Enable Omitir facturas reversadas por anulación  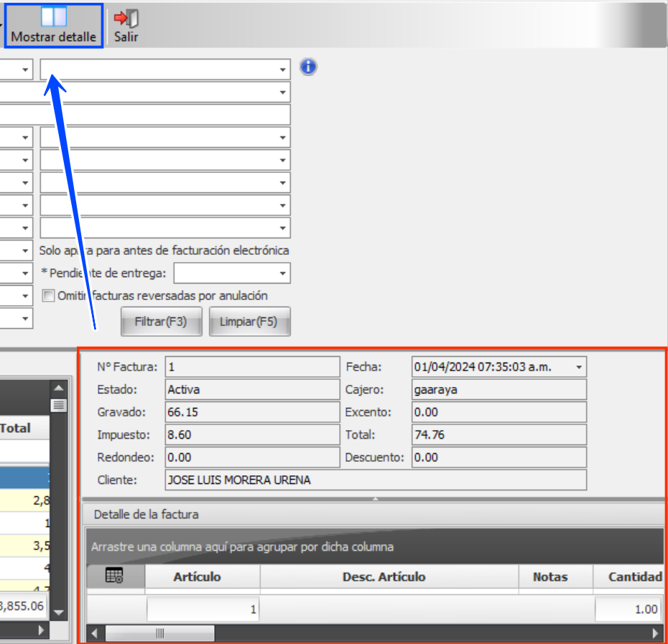tap(48, 296)
